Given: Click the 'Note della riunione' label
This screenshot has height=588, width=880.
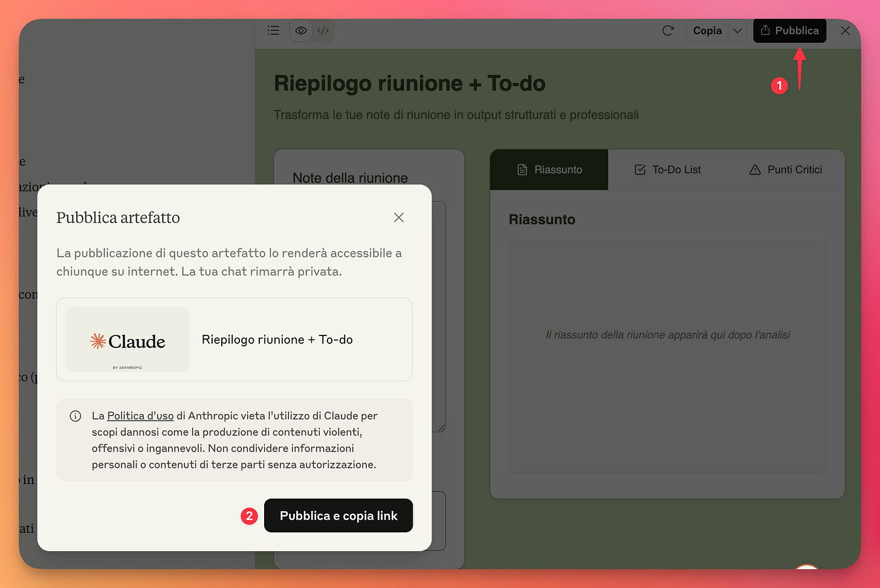Looking at the screenshot, I should tap(350, 178).
